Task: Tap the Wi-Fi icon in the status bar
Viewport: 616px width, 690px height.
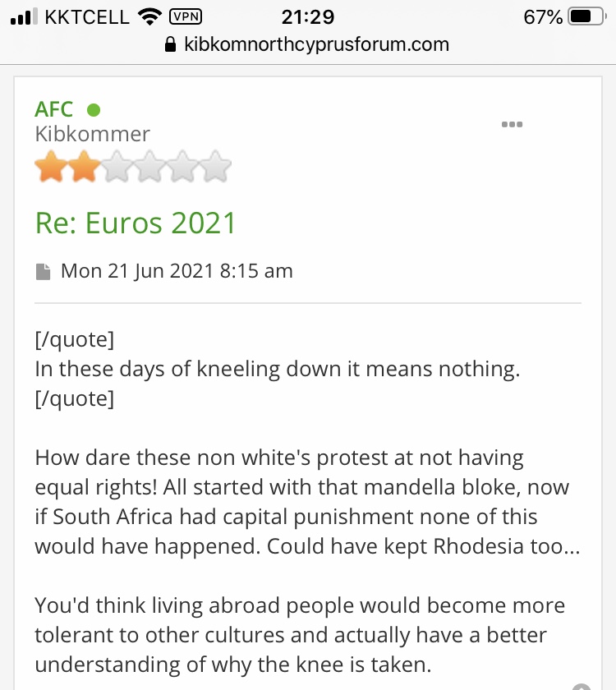Action: 149,16
